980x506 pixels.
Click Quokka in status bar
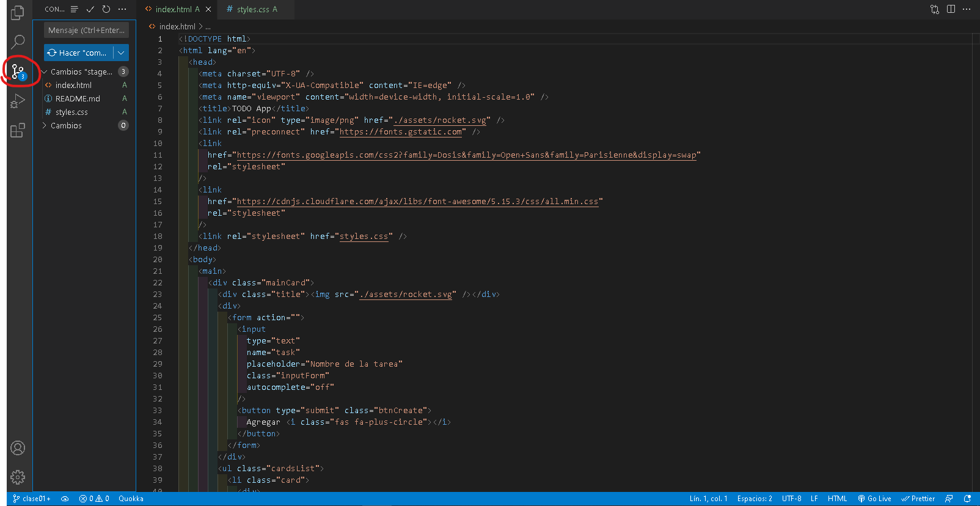(x=131, y=499)
